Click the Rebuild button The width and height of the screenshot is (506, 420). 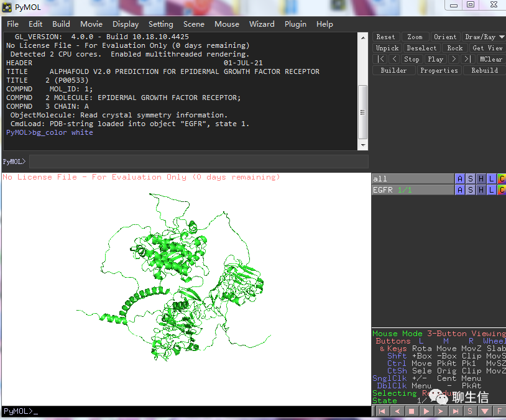(484, 70)
